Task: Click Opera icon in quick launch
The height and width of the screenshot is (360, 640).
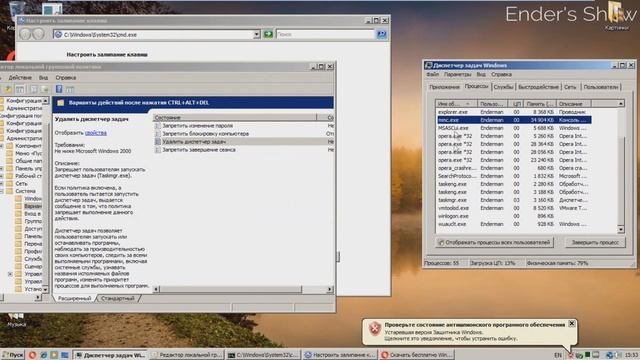Action: coord(32,355)
